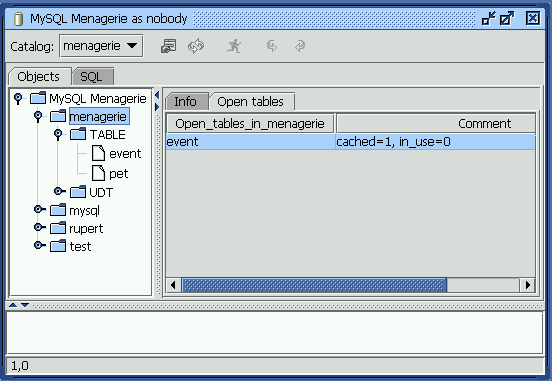Screen dimensions: 552x381
Task: Click the Comment column header
Action: pyautogui.click(x=436, y=123)
